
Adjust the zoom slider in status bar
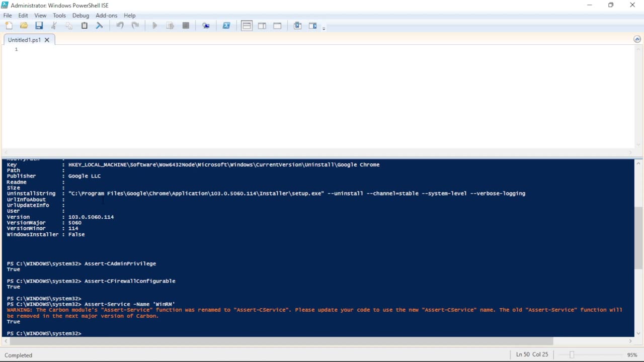(572, 355)
